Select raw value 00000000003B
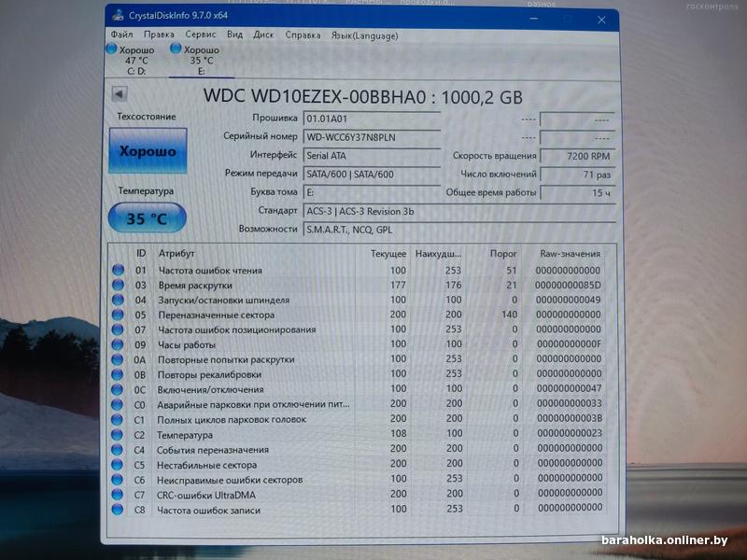This screenshot has width=747, height=560. [570, 418]
